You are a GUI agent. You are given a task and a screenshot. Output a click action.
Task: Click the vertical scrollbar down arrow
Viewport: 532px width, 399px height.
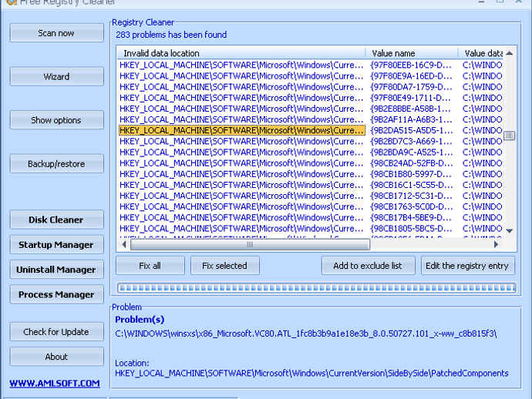click(510, 231)
